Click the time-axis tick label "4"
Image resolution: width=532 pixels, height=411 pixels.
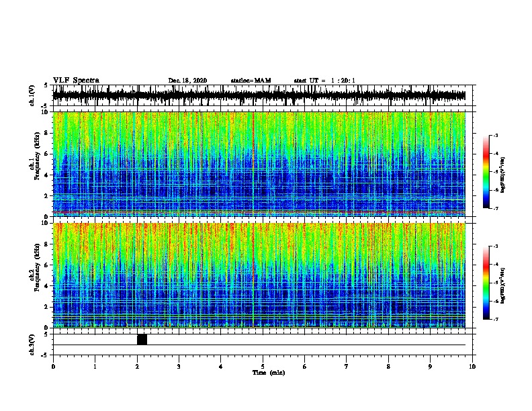tap(221, 366)
